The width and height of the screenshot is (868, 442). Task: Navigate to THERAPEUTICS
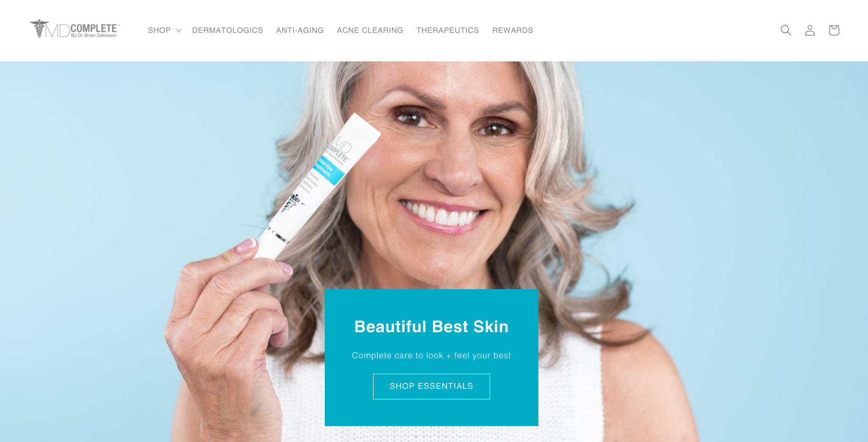point(448,30)
